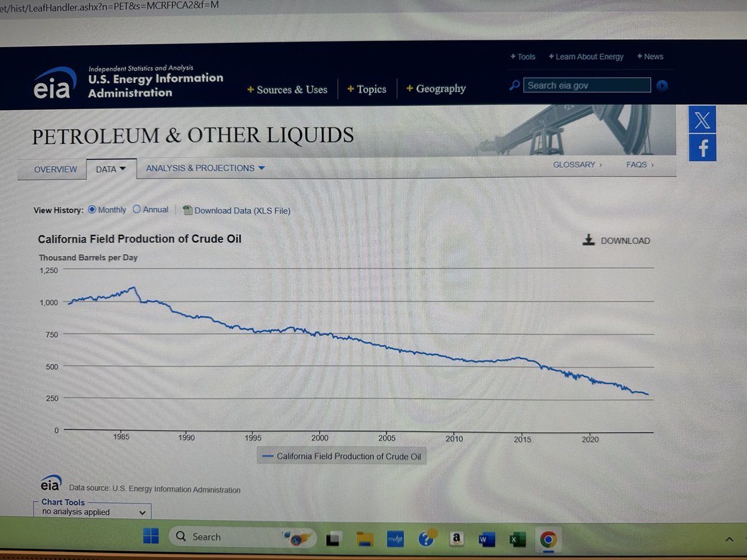This screenshot has height=560, width=747.
Task: Share page on X
Action: click(702, 119)
